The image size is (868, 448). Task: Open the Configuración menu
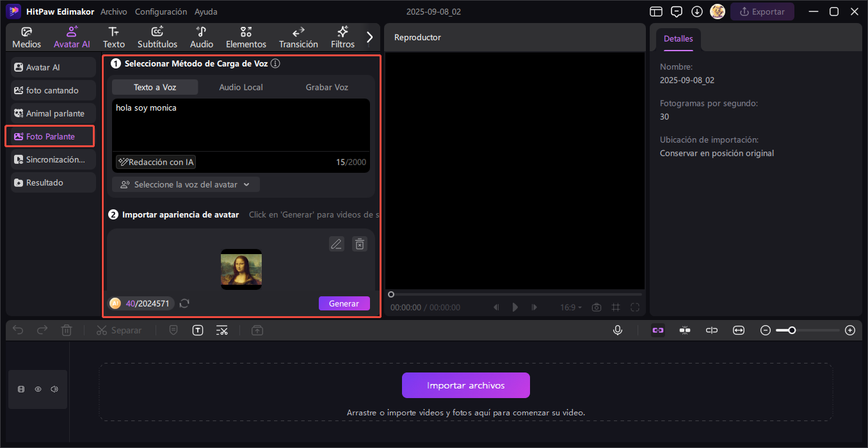point(161,12)
